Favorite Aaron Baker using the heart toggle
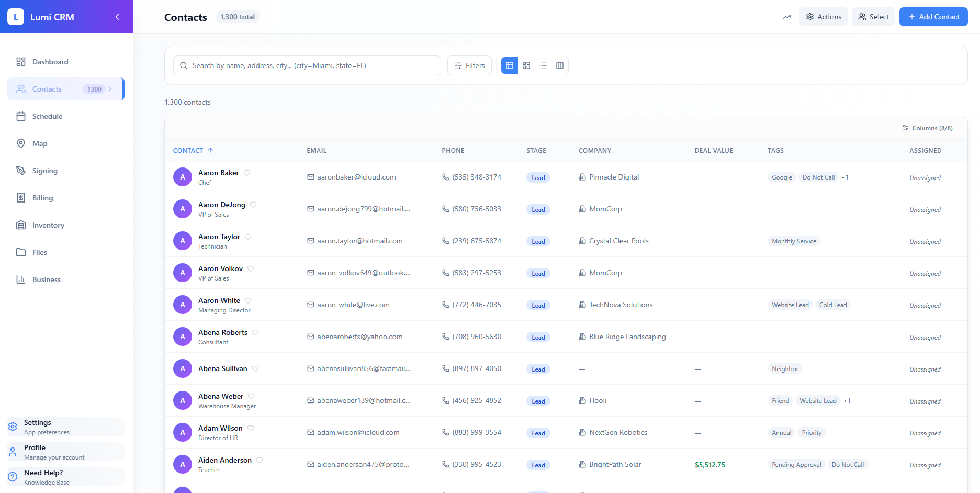Viewport: 980px width, 493px height. pos(247,172)
